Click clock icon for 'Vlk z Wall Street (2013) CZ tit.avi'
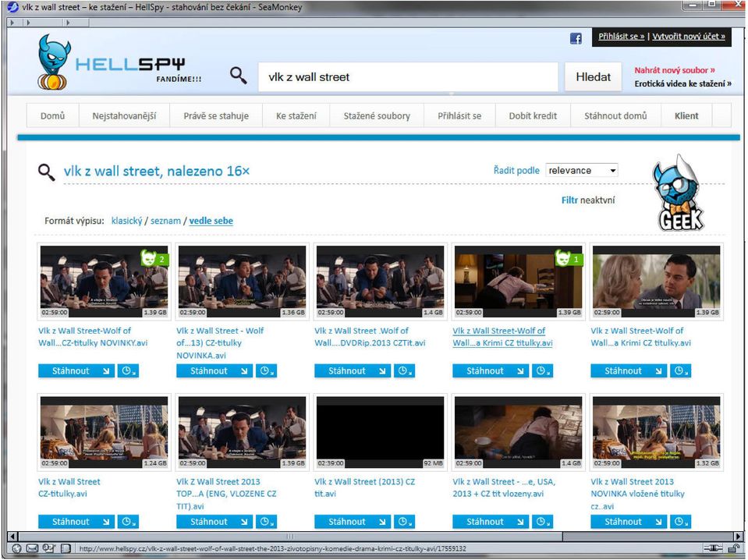748x560 pixels. (404, 521)
